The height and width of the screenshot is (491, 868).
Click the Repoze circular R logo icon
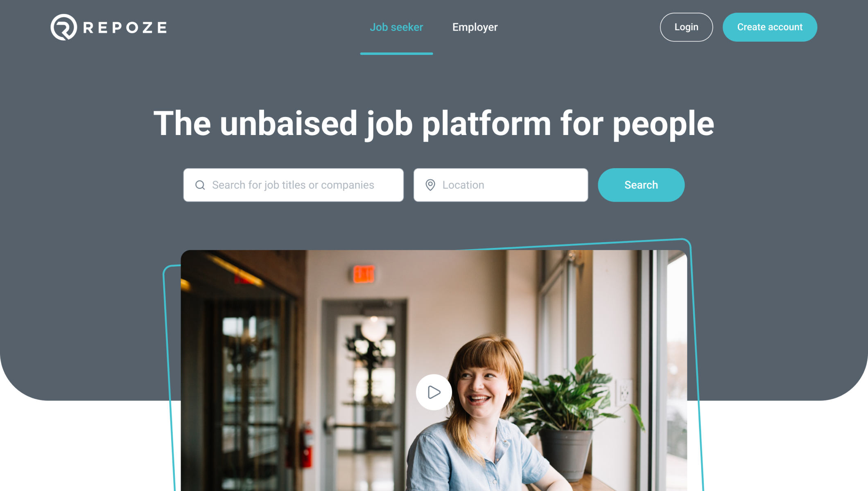click(63, 27)
